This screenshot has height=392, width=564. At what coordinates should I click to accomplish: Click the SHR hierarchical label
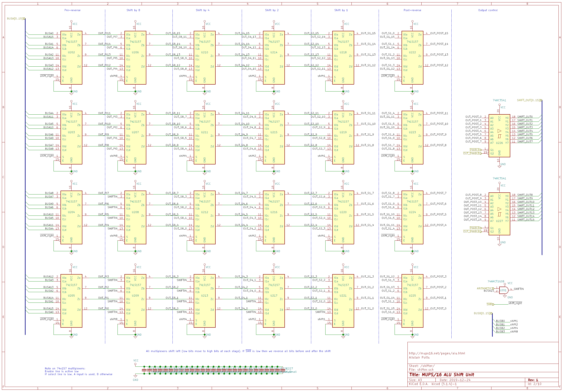pyautogui.click(x=490, y=305)
